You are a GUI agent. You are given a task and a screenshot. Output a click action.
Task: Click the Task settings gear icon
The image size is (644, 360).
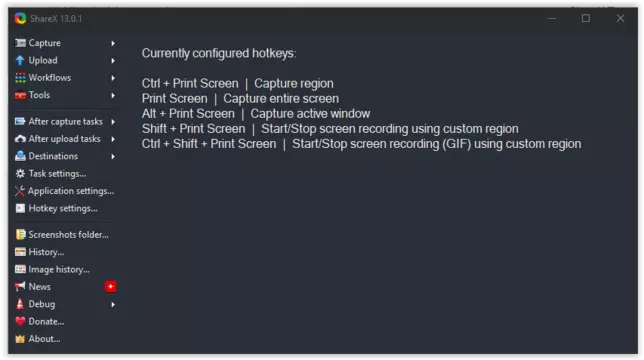(20, 174)
